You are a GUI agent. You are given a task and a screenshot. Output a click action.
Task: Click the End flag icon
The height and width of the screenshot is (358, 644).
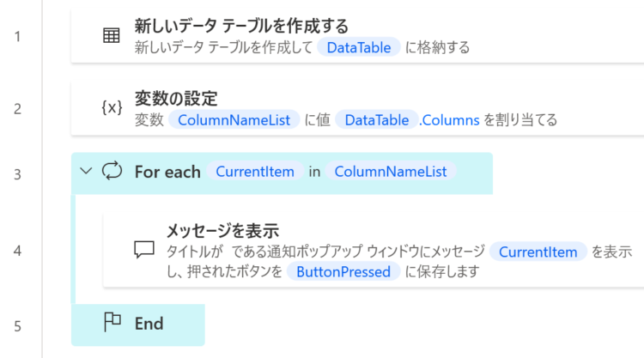(x=112, y=322)
